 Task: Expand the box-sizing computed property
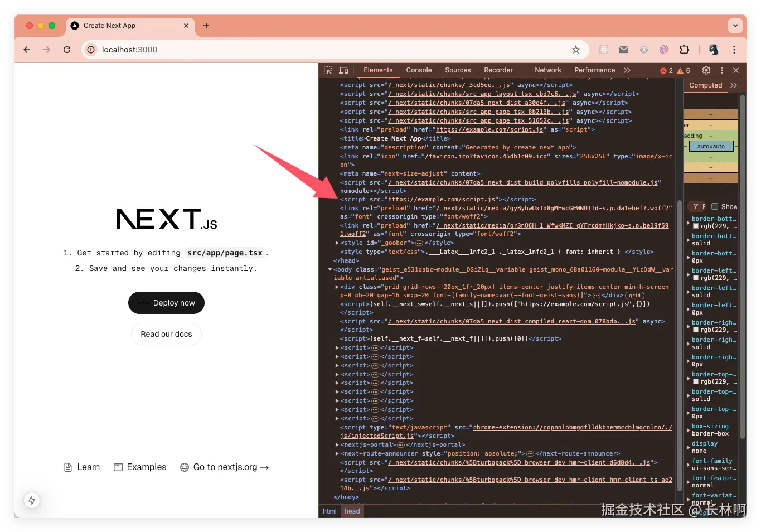point(688,430)
